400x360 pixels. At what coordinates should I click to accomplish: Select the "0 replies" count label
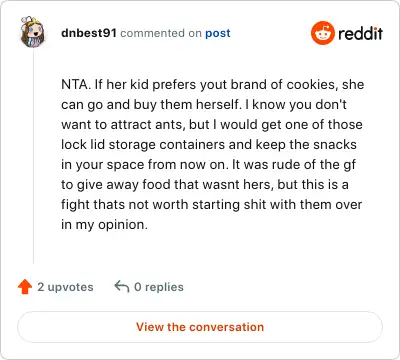point(159,287)
